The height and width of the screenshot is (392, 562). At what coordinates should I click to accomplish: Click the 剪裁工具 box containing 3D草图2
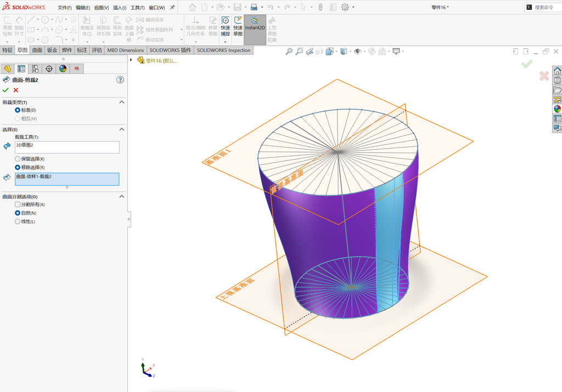click(x=67, y=147)
